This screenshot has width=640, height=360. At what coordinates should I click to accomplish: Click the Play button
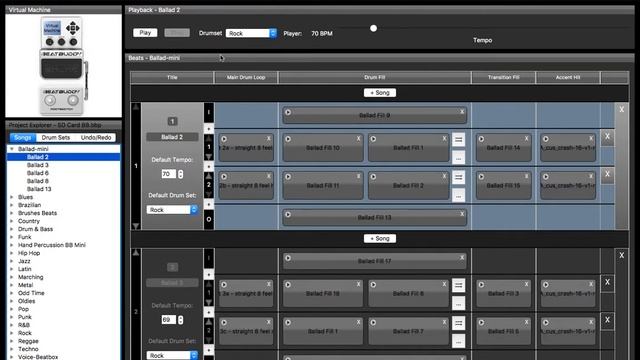[145, 33]
